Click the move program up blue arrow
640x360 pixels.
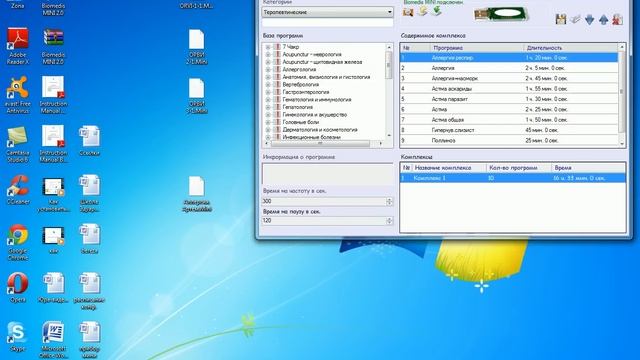(603, 19)
